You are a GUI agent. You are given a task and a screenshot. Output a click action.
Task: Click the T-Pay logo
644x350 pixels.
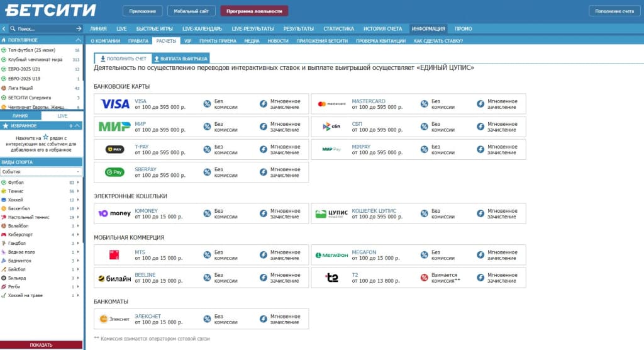pos(115,149)
